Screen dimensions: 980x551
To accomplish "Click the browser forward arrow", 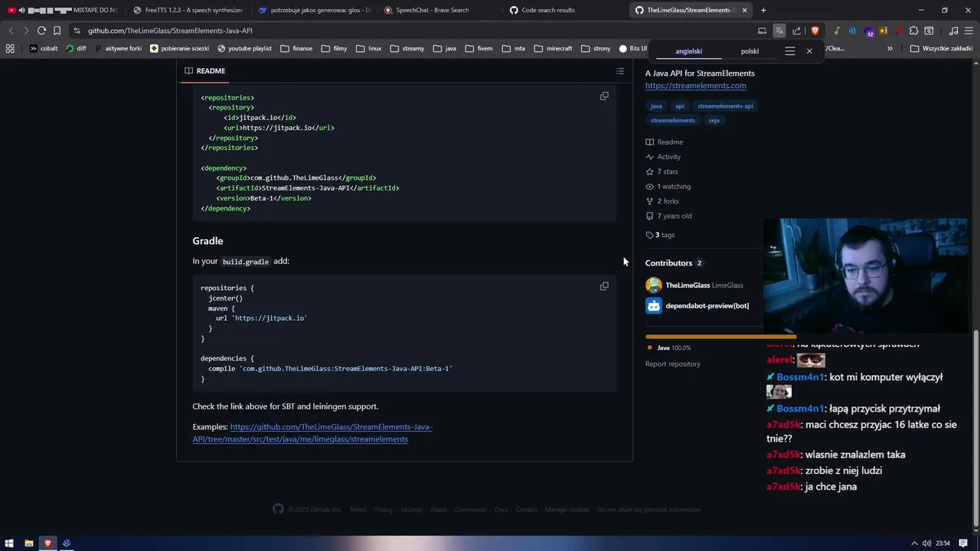I will (26, 31).
